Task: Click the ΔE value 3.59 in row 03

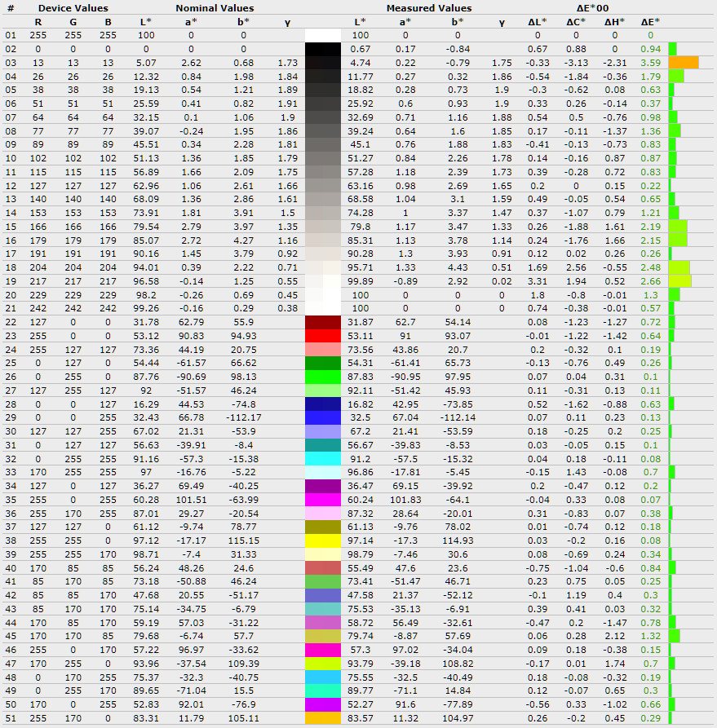Action: pyautogui.click(x=650, y=63)
